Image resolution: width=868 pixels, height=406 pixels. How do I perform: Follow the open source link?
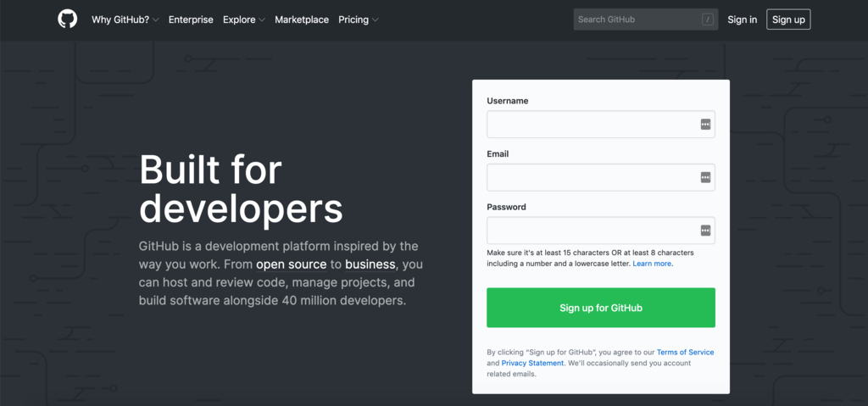292,264
